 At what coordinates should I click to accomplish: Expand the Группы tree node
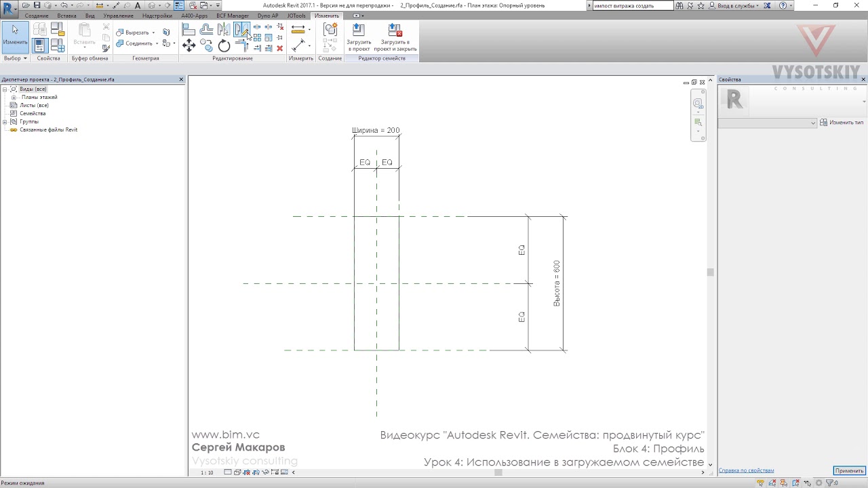(x=5, y=122)
